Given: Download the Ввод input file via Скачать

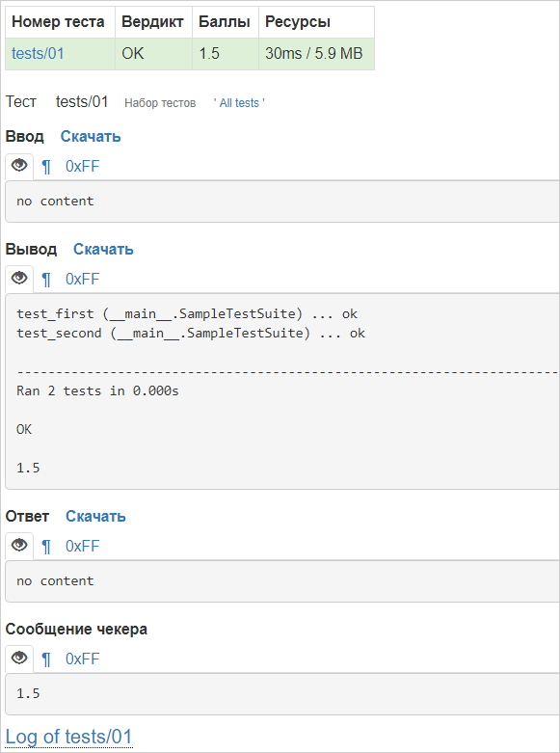Looking at the screenshot, I should [x=91, y=136].
